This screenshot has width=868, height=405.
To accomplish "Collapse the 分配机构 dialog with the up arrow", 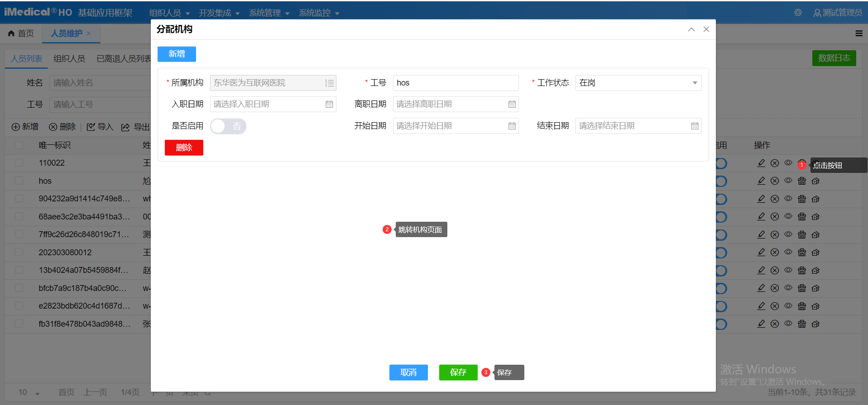I will tap(691, 29).
